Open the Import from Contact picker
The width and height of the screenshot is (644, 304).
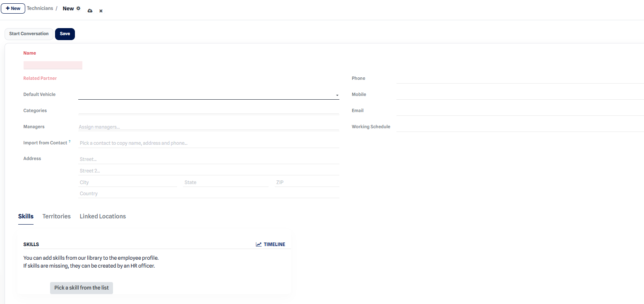coord(209,143)
